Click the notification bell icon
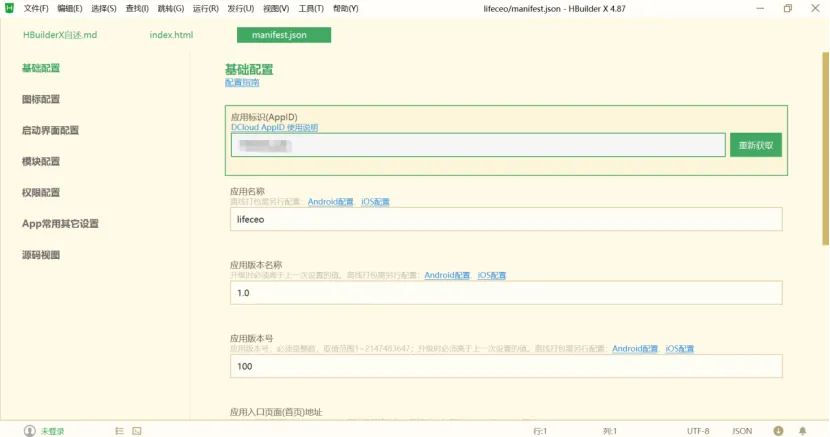 [802, 431]
